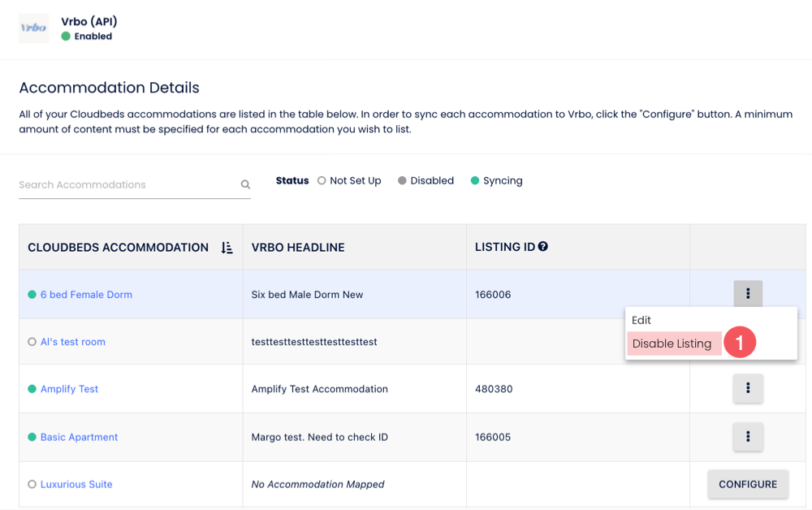
Task: Open the Basic Apartment link
Action: tap(79, 437)
